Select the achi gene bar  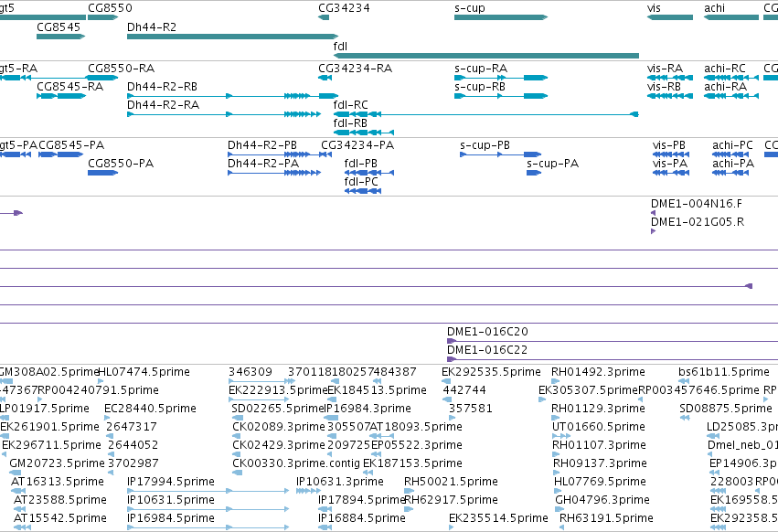[731, 17]
